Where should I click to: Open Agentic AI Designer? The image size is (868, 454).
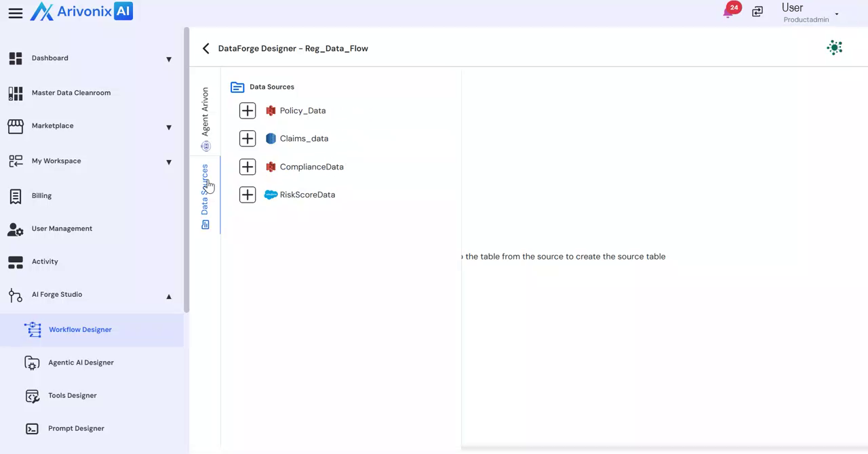81,363
